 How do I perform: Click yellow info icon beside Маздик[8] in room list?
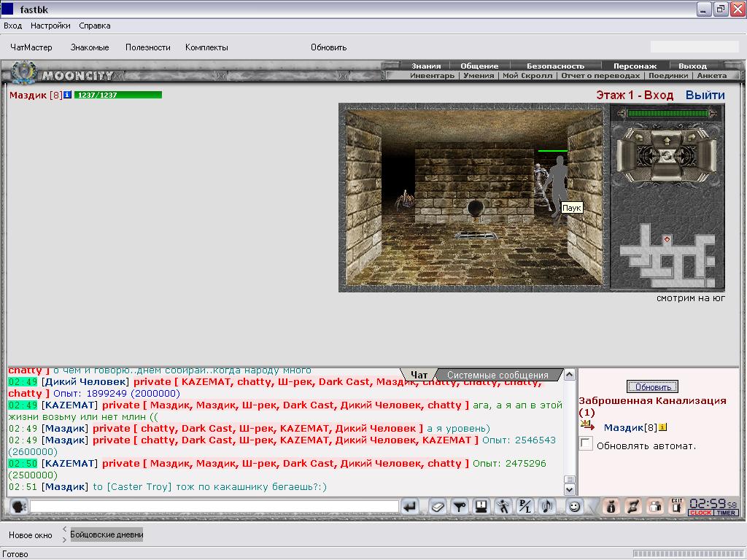click(662, 427)
